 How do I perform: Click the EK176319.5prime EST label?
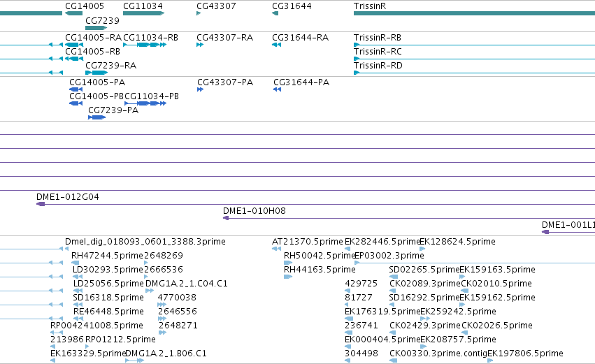[382, 312]
